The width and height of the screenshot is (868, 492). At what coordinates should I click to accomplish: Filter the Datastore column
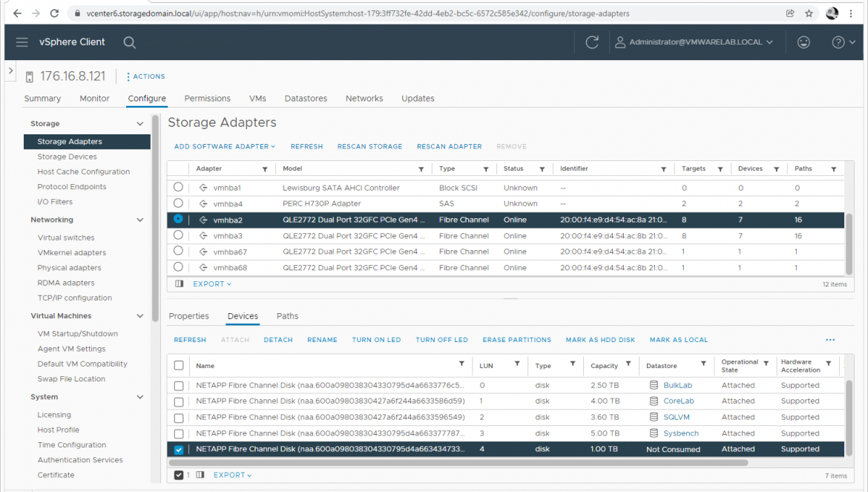[703, 364]
